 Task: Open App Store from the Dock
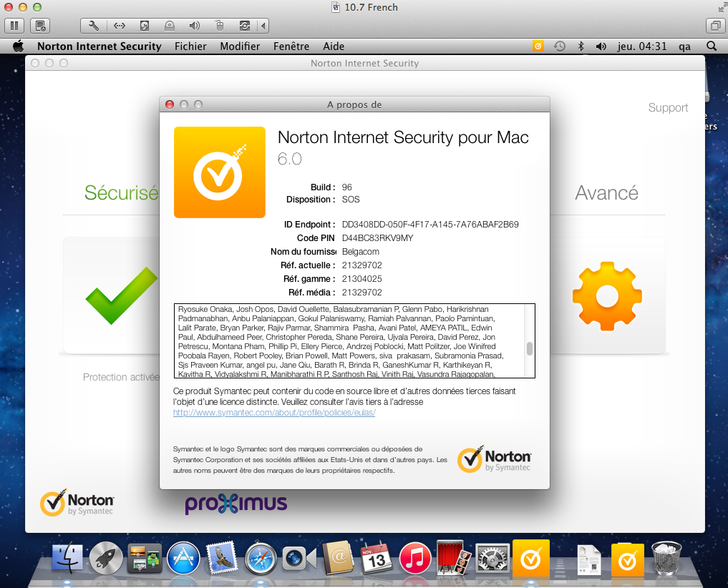coord(183,558)
